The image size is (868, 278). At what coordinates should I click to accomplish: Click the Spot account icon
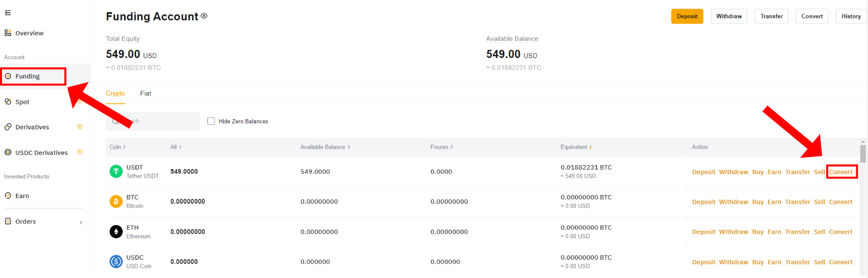(8, 102)
